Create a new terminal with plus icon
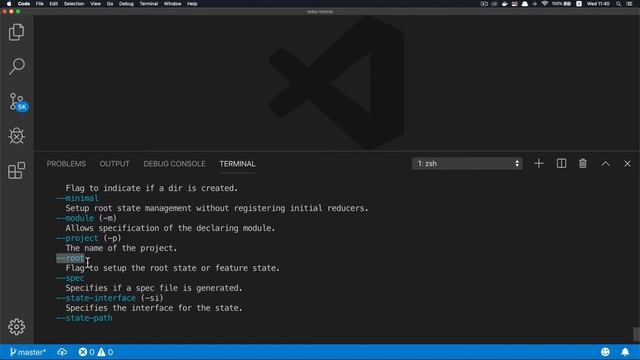The width and height of the screenshot is (640, 360). [x=538, y=164]
